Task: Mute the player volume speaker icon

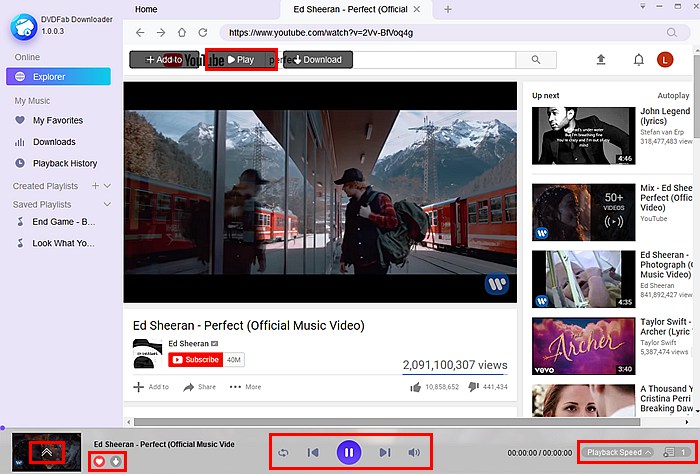Action: [414, 453]
